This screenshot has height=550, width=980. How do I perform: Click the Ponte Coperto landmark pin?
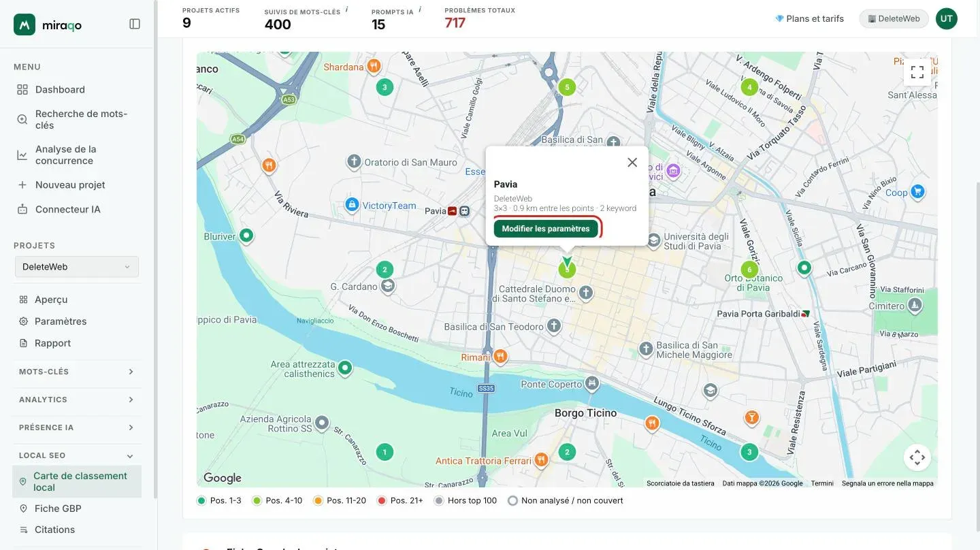click(592, 383)
